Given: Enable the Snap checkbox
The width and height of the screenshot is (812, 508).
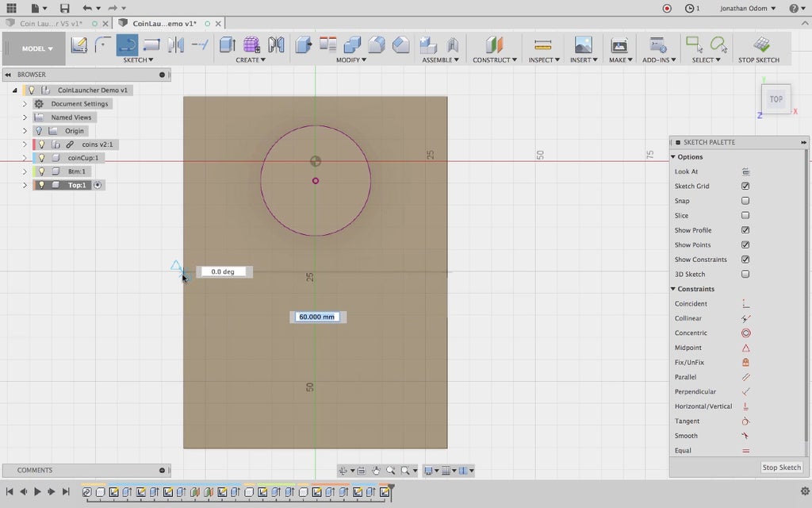Looking at the screenshot, I should tap(745, 201).
